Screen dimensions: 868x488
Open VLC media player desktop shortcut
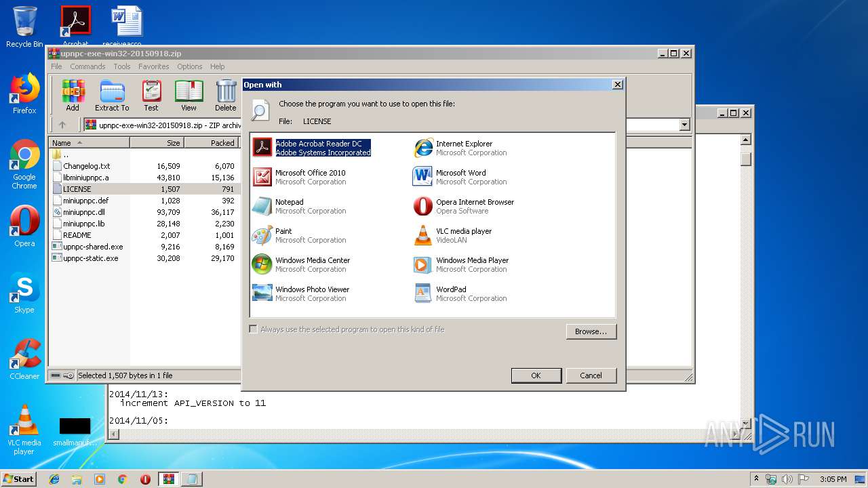[24, 430]
